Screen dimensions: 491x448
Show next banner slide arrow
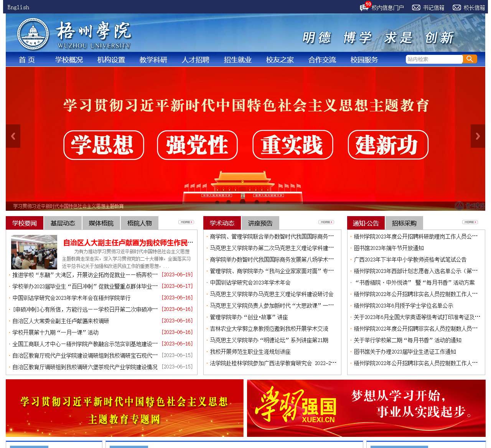coord(478,136)
